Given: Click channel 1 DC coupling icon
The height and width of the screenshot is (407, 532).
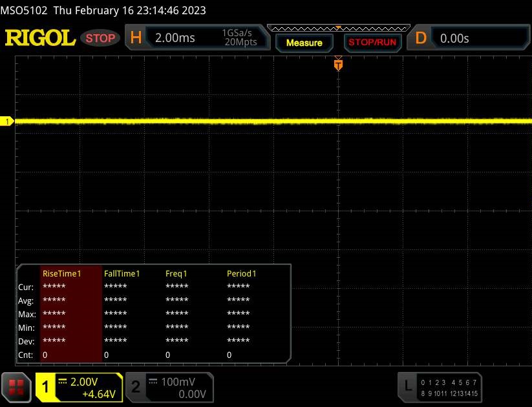Looking at the screenshot, I should pos(63,381).
